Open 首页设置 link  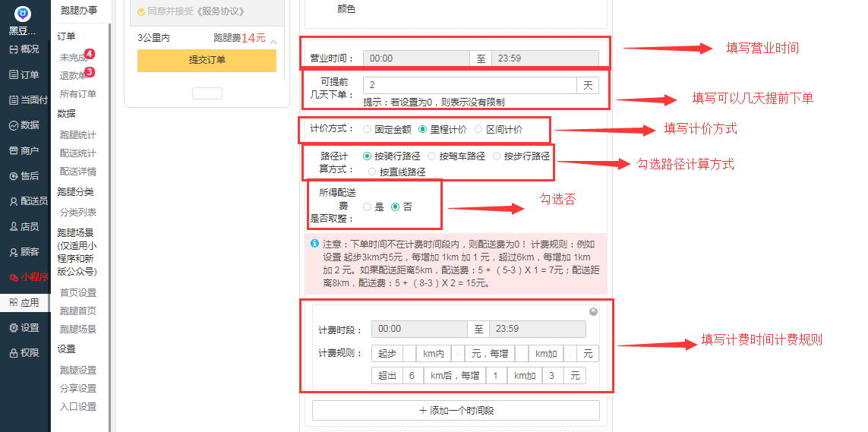pos(78,292)
